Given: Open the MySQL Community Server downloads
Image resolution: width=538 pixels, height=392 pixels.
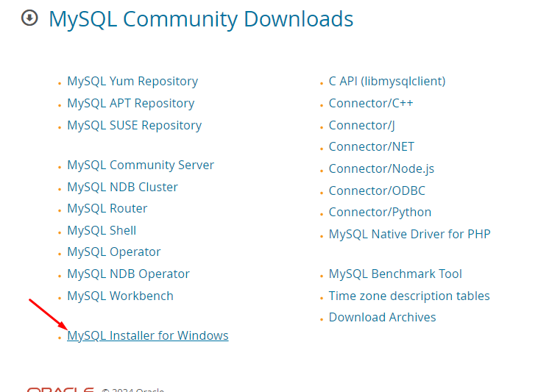Looking at the screenshot, I should coord(141,165).
